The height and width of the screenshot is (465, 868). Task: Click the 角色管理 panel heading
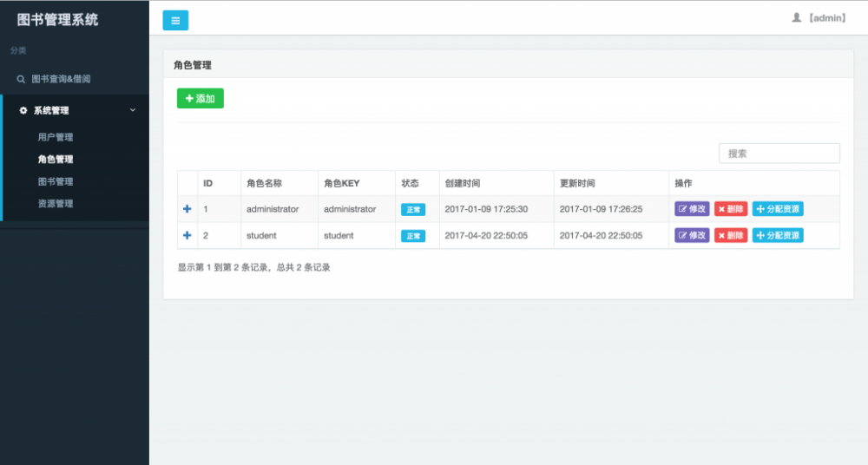pyautogui.click(x=193, y=65)
